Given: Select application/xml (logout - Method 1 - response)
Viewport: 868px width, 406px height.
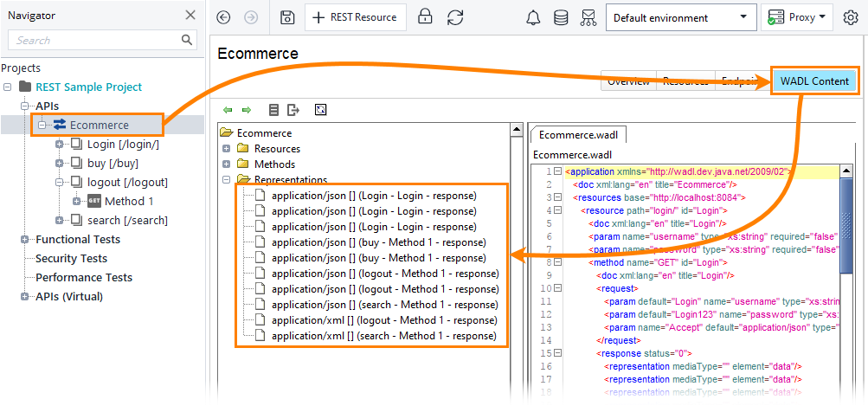Looking at the screenshot, I should [384, 320].
